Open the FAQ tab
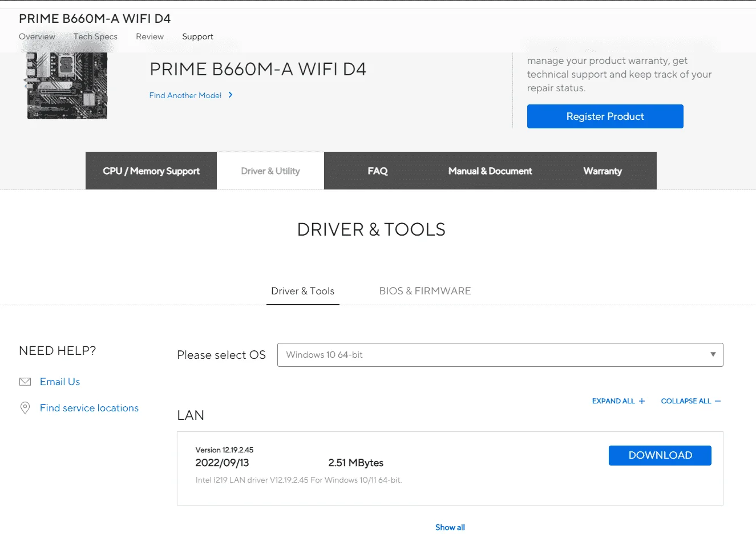 (378, 171)
